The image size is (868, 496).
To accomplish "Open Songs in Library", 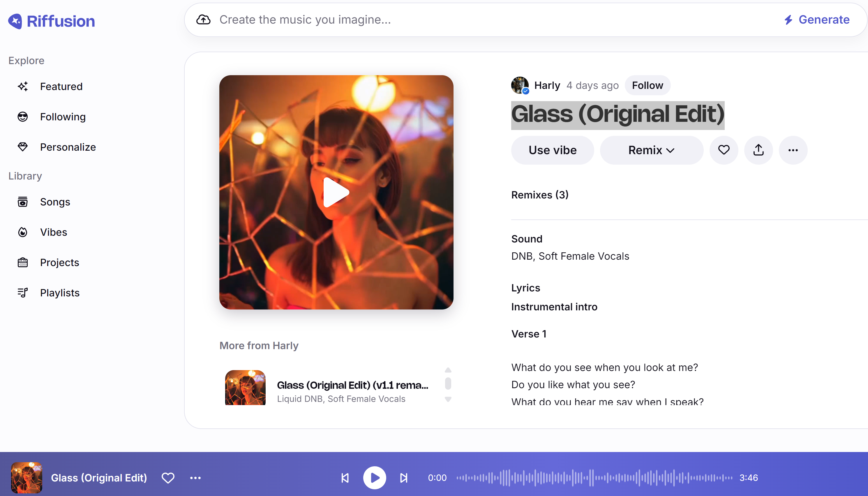I will point(44,202).
